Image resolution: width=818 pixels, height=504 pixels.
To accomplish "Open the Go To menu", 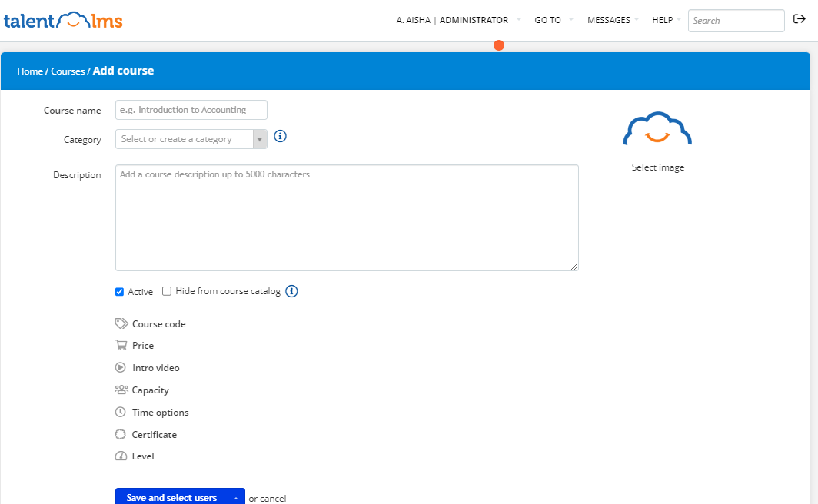I will tap(548, 20).
